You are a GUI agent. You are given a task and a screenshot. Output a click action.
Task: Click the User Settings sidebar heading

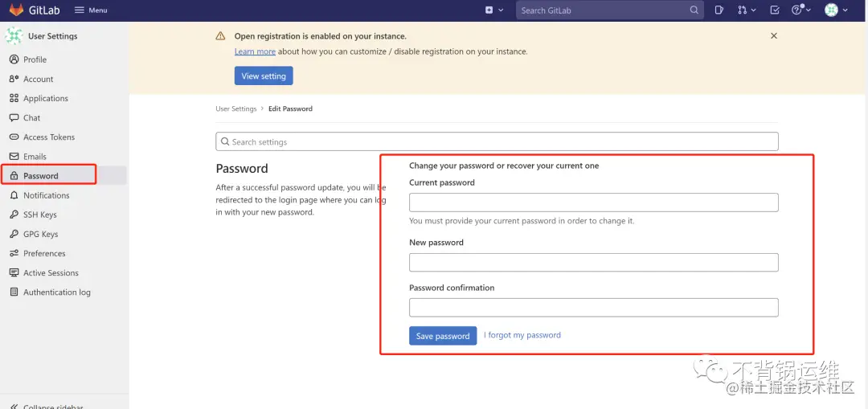(x=52, y=36)
